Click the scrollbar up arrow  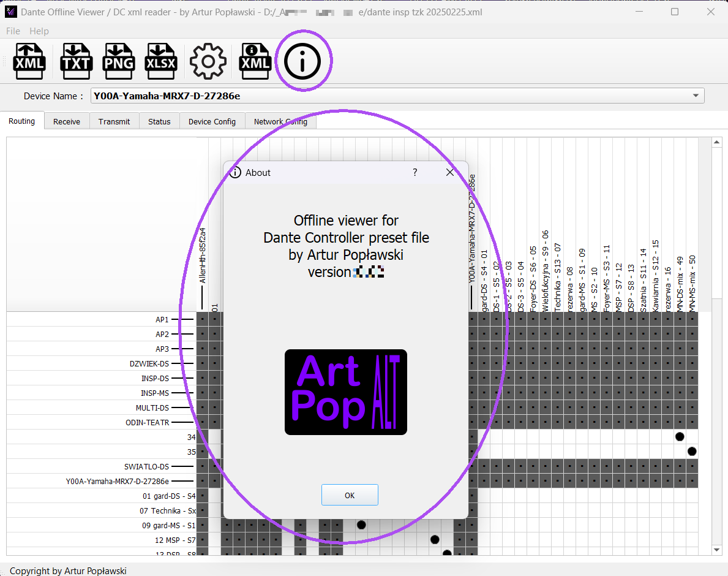pyautogui.click(x=717, y=142)
